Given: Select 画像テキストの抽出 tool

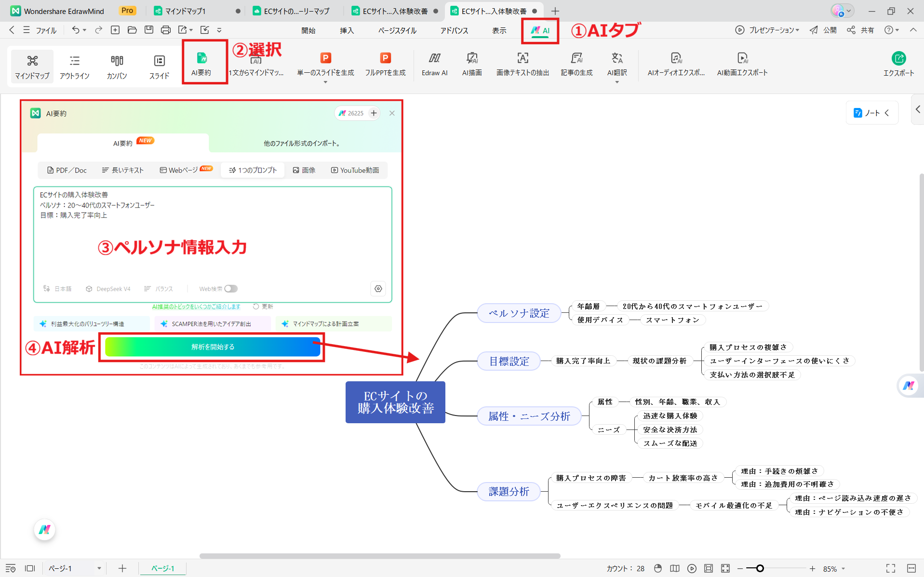Looking at the screenshot, I should tap(522, 64).
